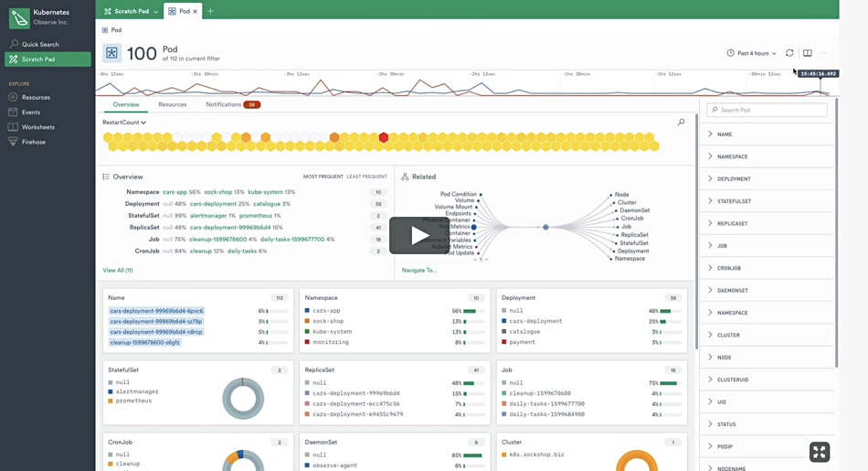Open Past 4 hours time picker
The width and height of the screenshot is (868, 471).
[751, 53]
